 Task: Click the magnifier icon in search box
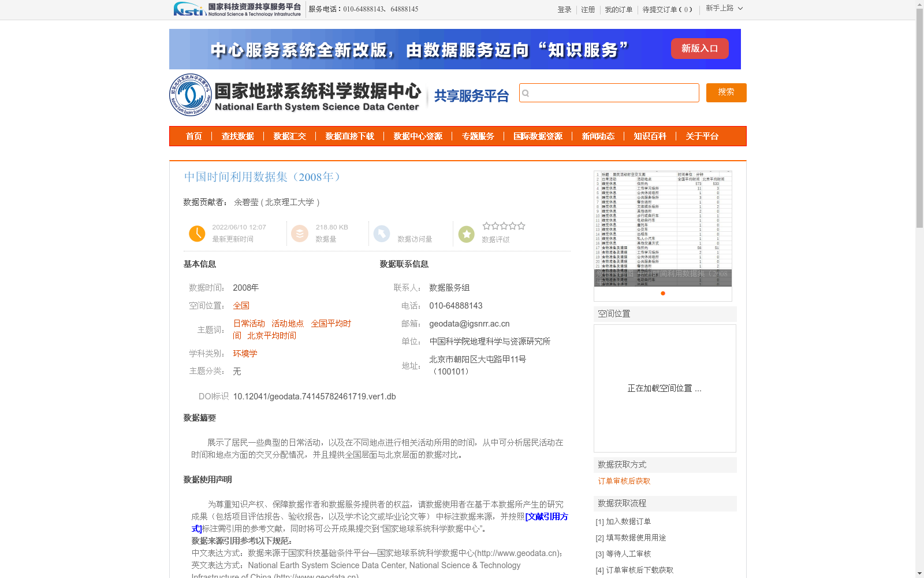tap(526, 93)
